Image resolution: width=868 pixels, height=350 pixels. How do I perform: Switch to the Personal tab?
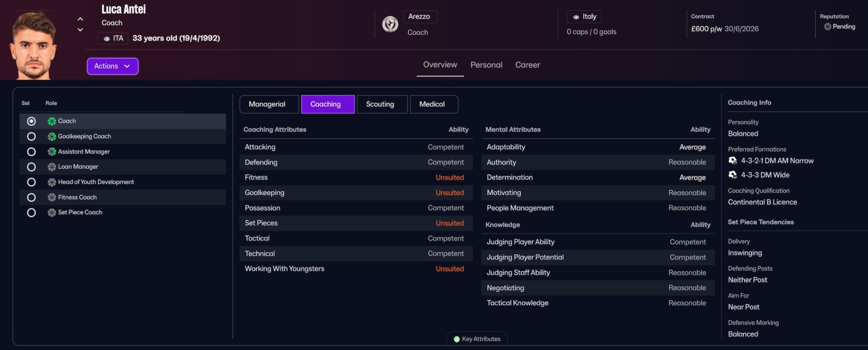point(486,65)
